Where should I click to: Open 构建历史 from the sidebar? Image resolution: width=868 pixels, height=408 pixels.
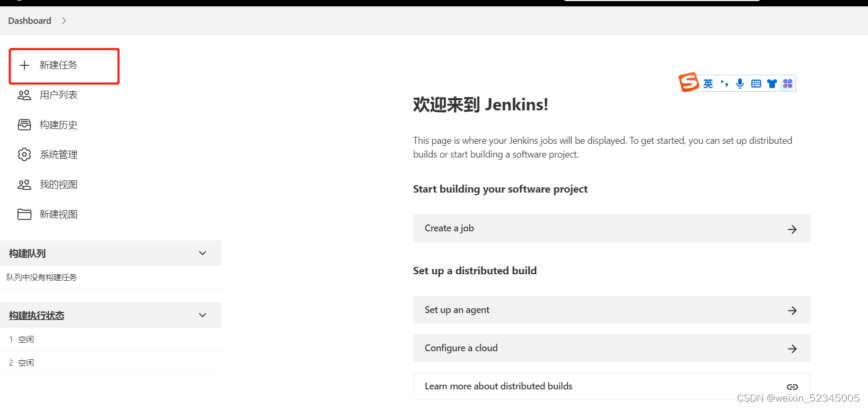pyautogui.click(x=58, y=125)
